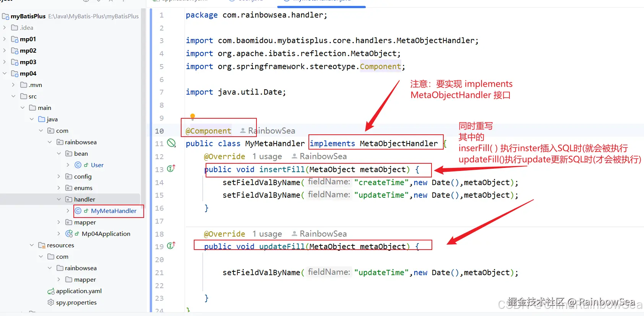Select the User class in bean package

97,165
